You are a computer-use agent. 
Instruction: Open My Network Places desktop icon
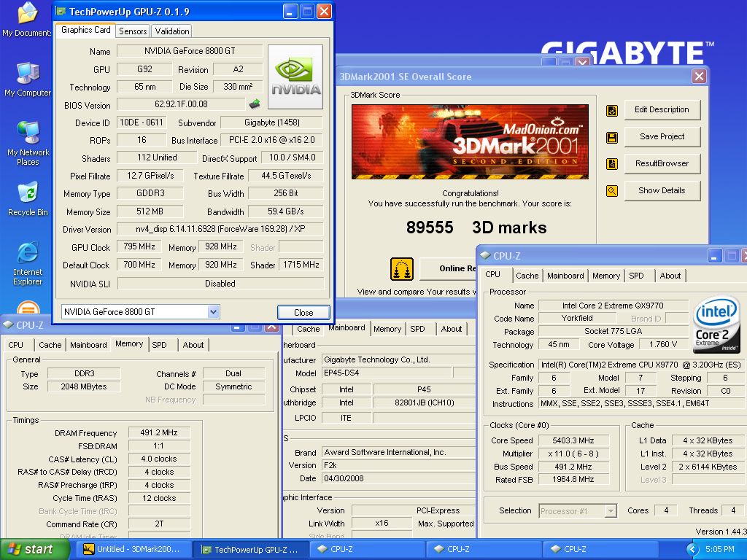28,143
